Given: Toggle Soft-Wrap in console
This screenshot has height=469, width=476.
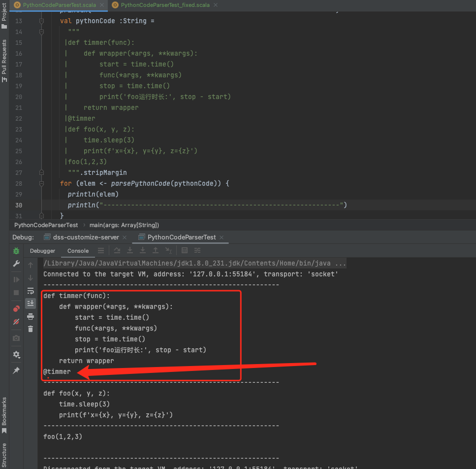Looking at the screenshot, I should [x=31, y=291].
